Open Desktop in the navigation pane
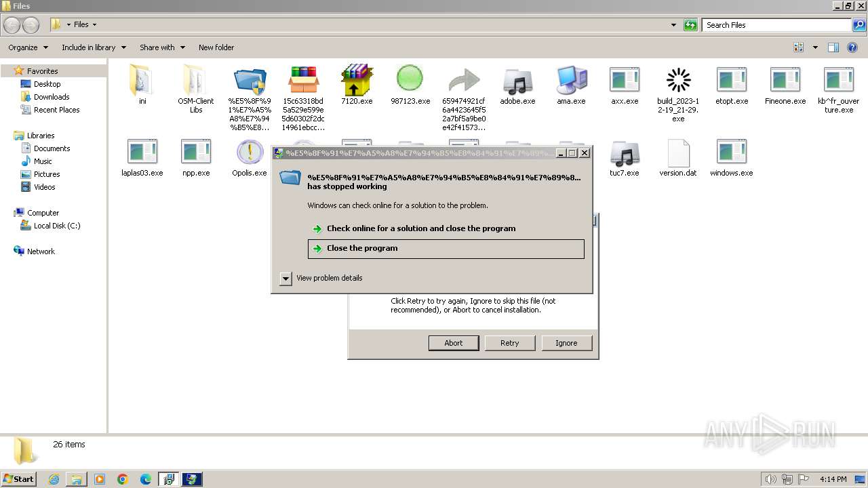This screenshot has width=868, height=488. click(x=47, y=84)
